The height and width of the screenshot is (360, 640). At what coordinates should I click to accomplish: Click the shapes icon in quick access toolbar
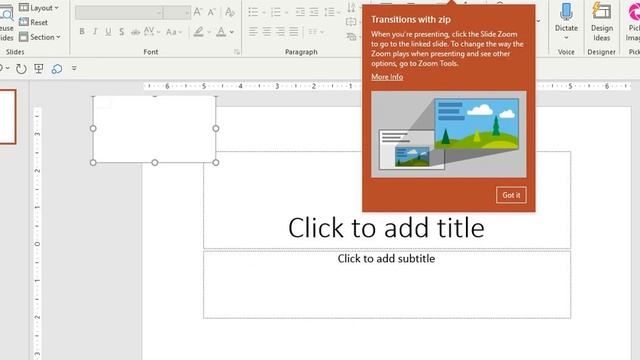[57, 69]
